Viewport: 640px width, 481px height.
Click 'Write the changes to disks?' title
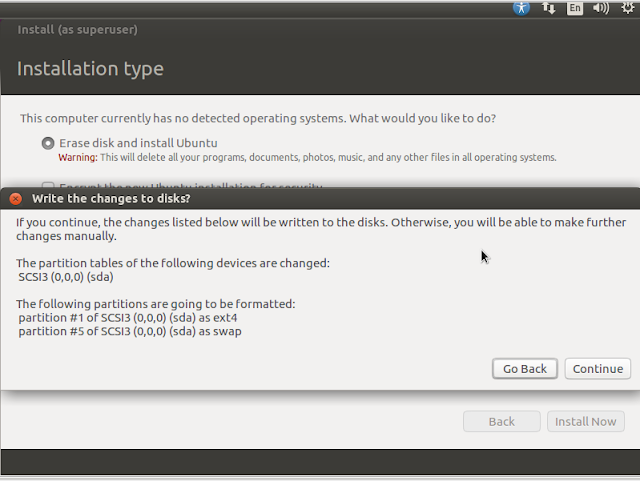click(111, 198)
